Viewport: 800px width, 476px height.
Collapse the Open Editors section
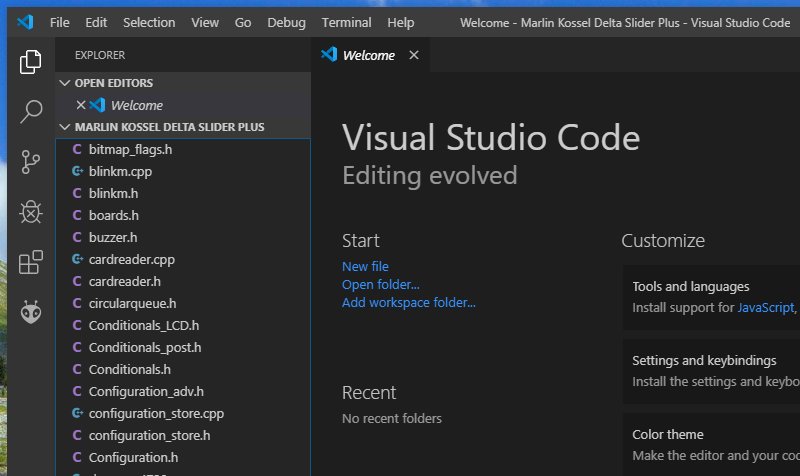click(65, 83)
